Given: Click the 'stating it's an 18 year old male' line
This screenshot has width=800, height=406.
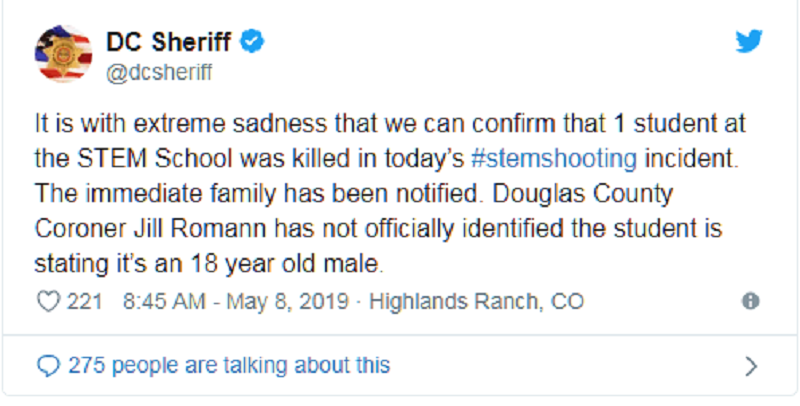Looking at the screenshot, I should coord(209,265).
